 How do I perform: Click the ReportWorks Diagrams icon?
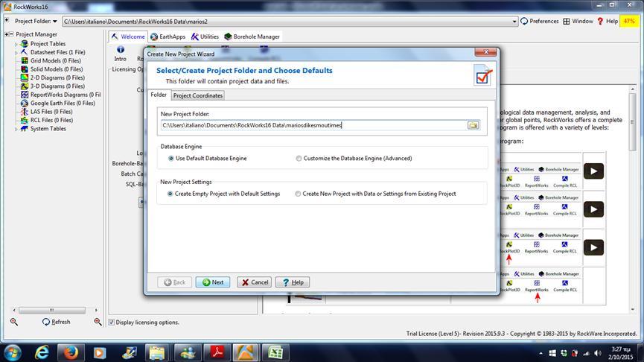[25, 95]
